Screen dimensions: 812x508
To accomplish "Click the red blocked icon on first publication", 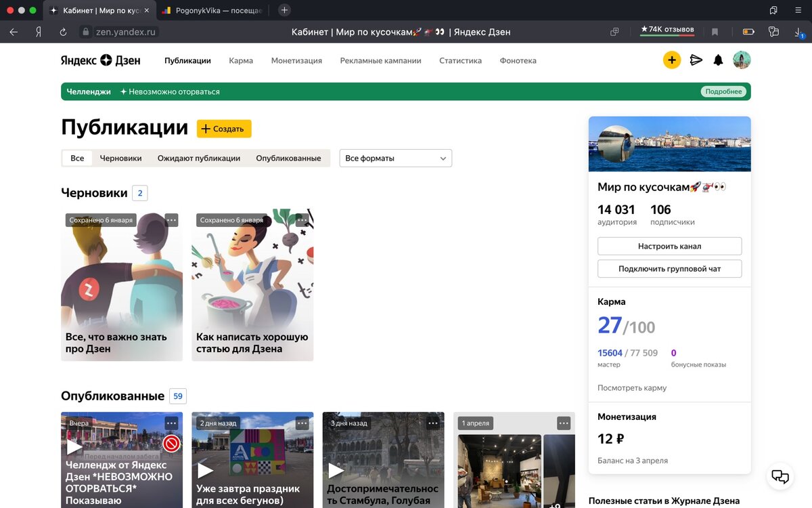I will coord(171,444).
